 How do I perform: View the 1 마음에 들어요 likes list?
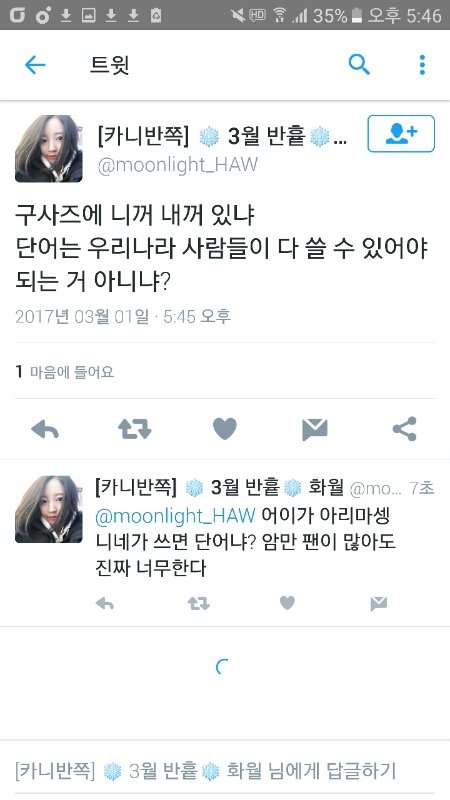[x=64, y=371]
